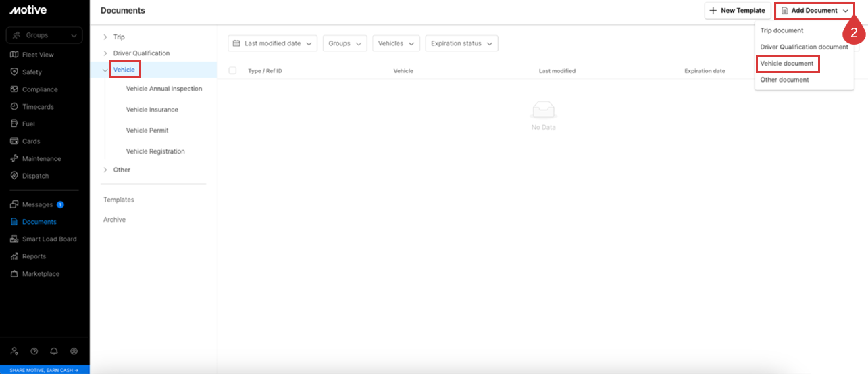The height and width of the screenshot is (374, 868).
Task: Open the Groups filter dropdown
Action: pyautogui.click(x=345, y=43)
